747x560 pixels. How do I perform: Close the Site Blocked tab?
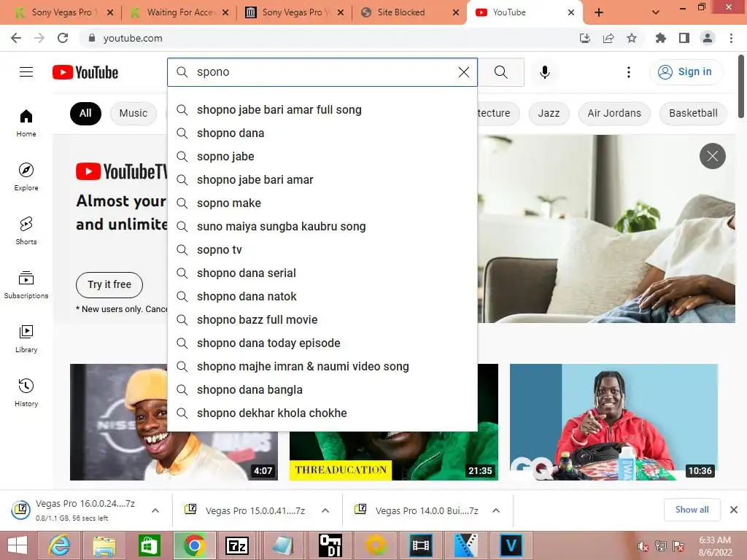click(456, 12)
